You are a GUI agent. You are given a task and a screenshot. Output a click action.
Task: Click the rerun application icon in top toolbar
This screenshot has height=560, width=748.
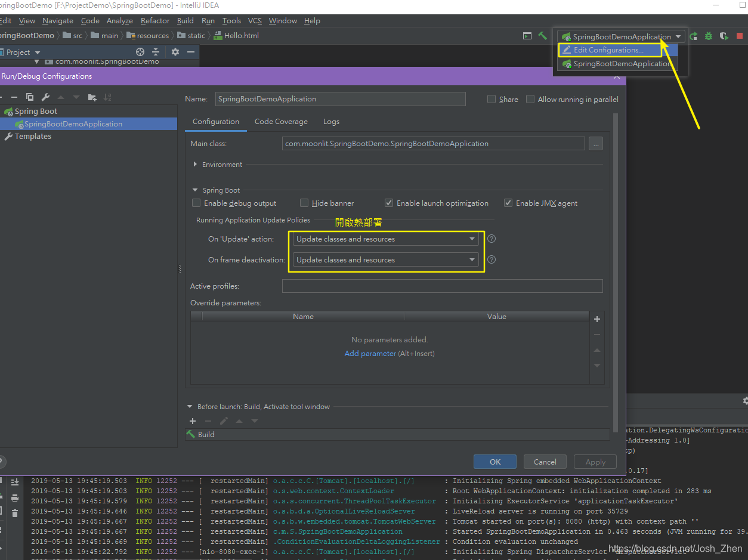pos(694,36)
